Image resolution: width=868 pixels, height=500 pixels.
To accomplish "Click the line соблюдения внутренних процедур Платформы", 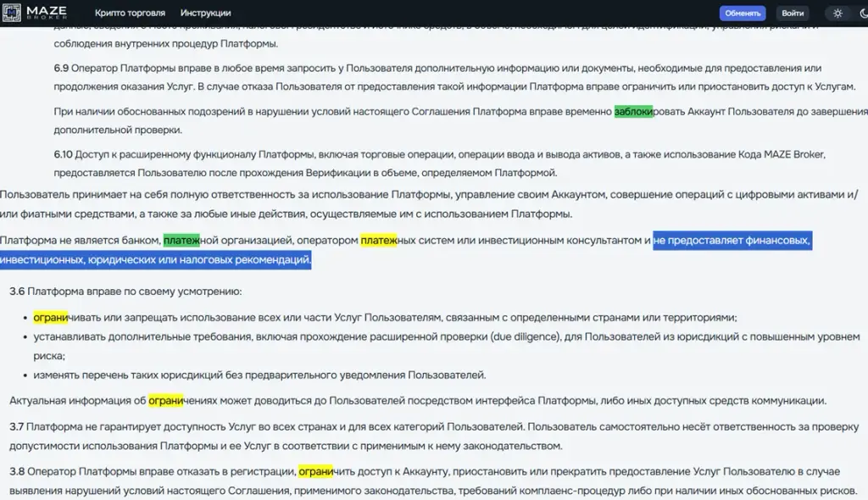I will tap(165, 43).
